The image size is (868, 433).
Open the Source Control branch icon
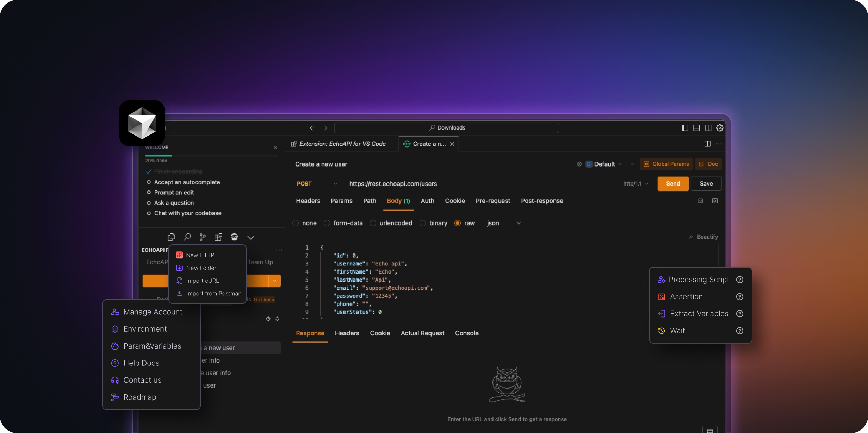click(203, 237)
